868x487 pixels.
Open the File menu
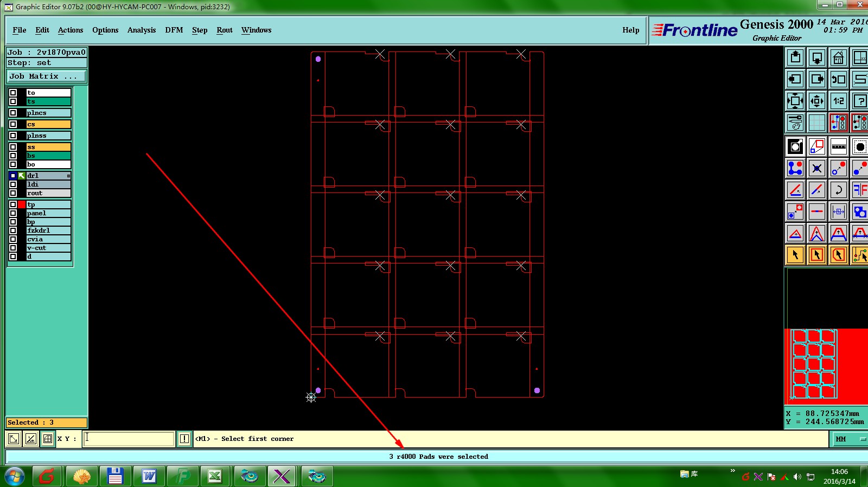pos(20,30)
